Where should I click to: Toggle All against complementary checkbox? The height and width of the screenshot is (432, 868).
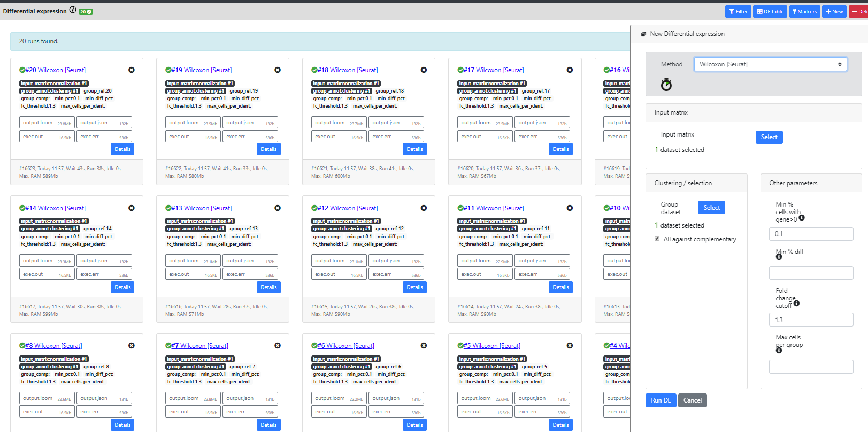click(x=657, y=239)
